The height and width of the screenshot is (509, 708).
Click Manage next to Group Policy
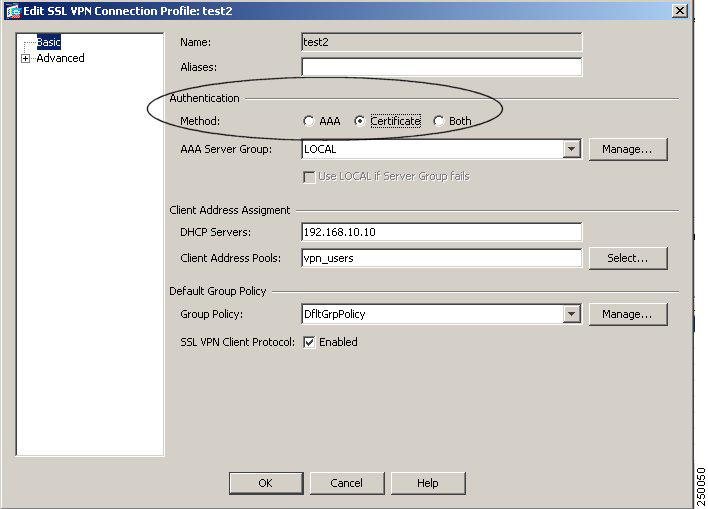628,314
